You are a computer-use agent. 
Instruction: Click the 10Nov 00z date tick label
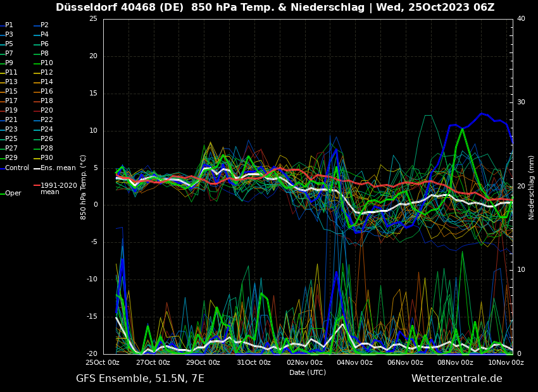coord(506,362)
